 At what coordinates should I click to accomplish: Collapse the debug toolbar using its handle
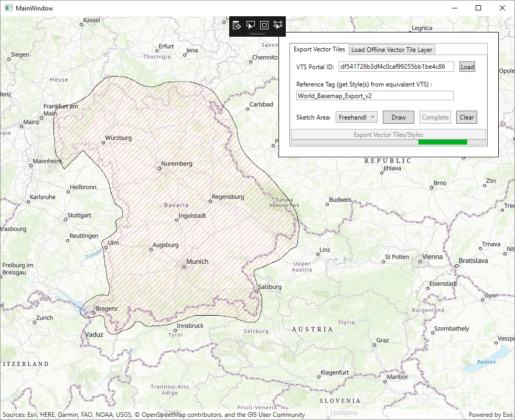coord(257,34)
